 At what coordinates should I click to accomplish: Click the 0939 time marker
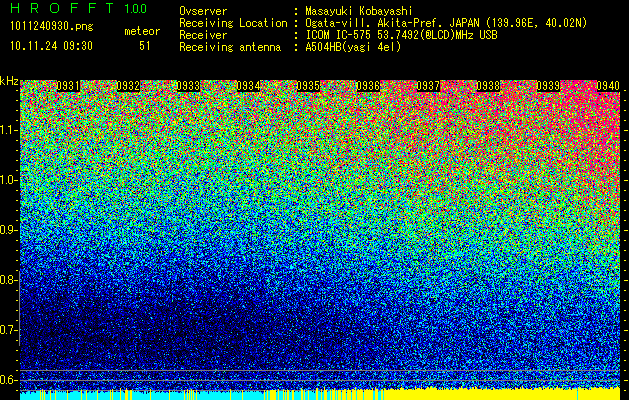(x=548, y=86)
